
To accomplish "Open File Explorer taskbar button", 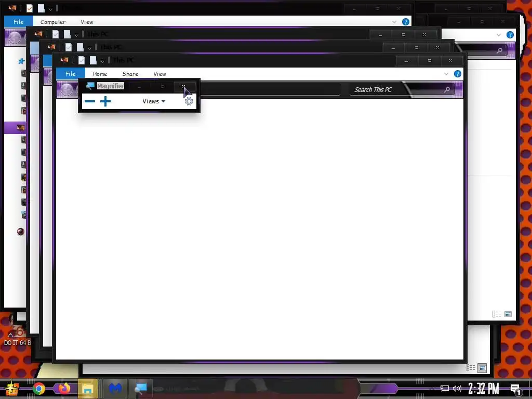I will pos(88,389).
